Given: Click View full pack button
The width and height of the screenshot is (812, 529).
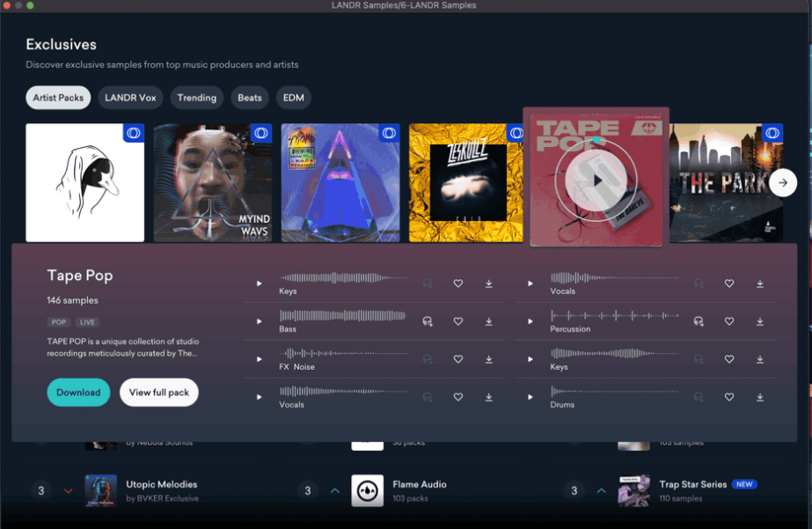Looking at the screenshot, I should click(159, 393).
